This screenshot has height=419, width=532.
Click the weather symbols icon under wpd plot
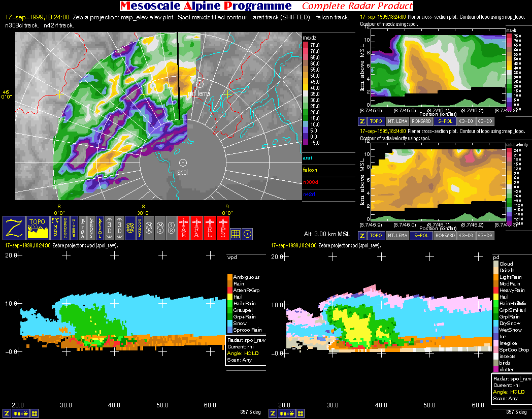(x=21, y=413)
